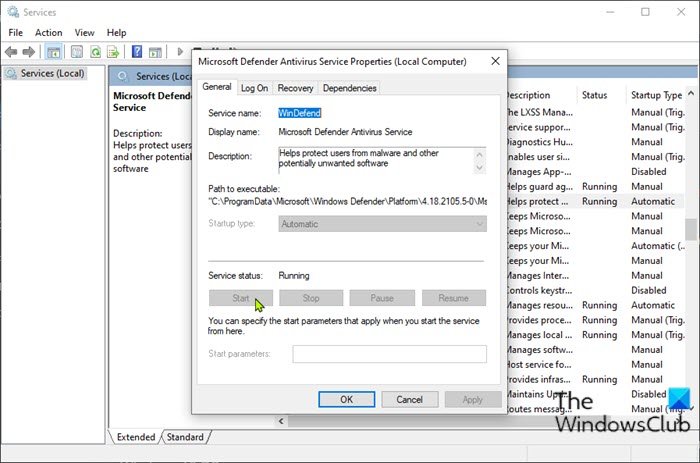Click the Back arrow in Services toolbar

pos(11,52)
